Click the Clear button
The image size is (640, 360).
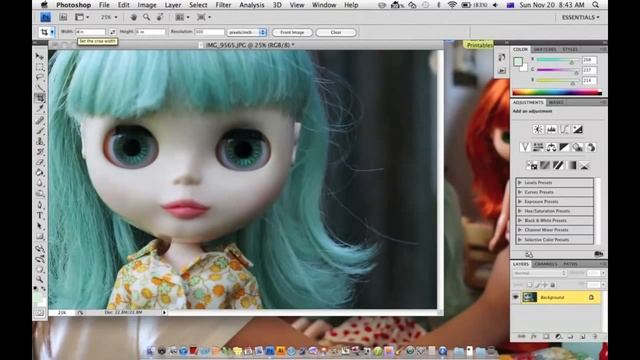pyautogui.click(x=336, y=32)
